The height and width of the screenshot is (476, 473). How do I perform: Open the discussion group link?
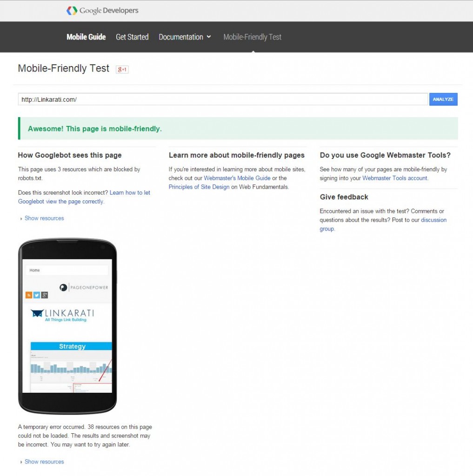[x=383, y=225]
